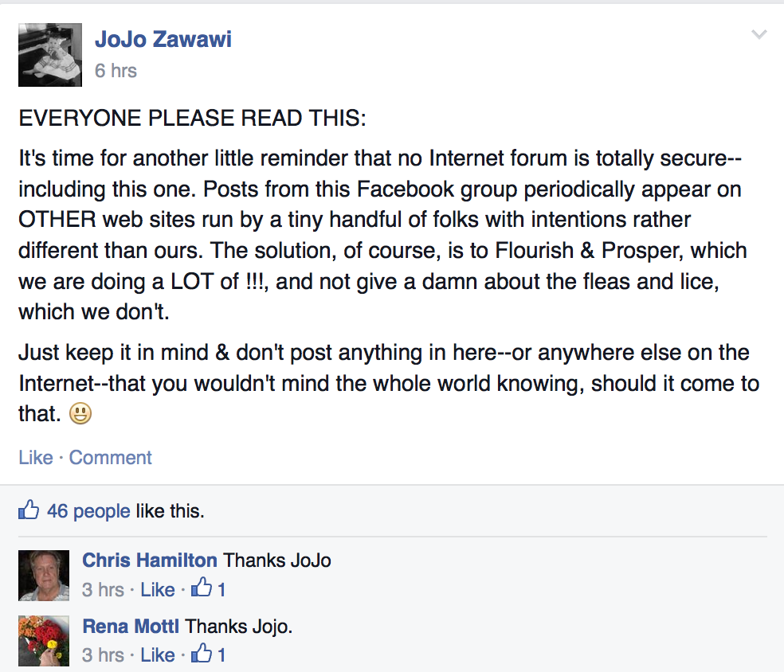Click the thumbs-up icon beside 46 people
Image resolution: width=784 pixels, height=672 pixels.
click(29, 510)
